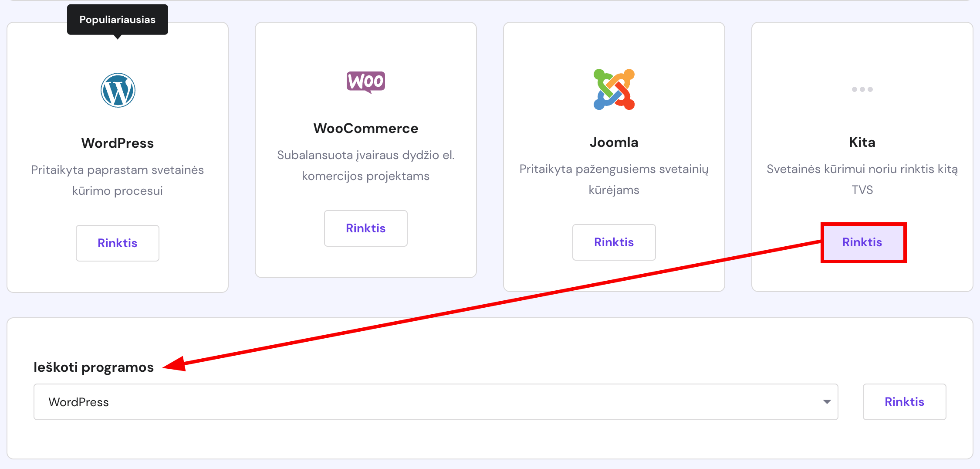The image size is (980, 469).
Task: Pick Joomla using the Rinktis button
Action: point(614,242)
